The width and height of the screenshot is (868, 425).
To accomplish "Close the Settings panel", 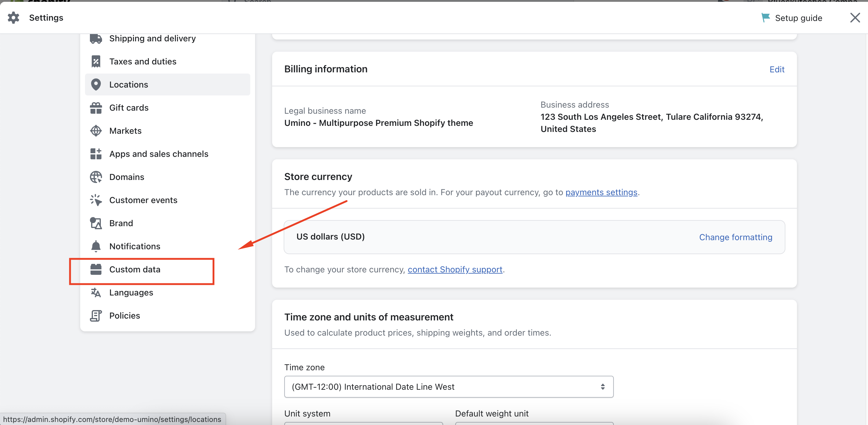I will click(x=855, y=18).
